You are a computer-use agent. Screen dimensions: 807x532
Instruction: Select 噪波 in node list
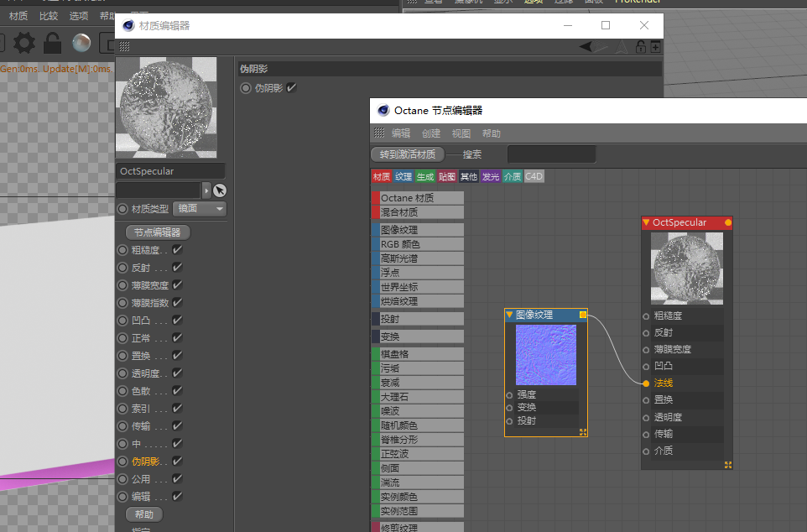point(418,411)
